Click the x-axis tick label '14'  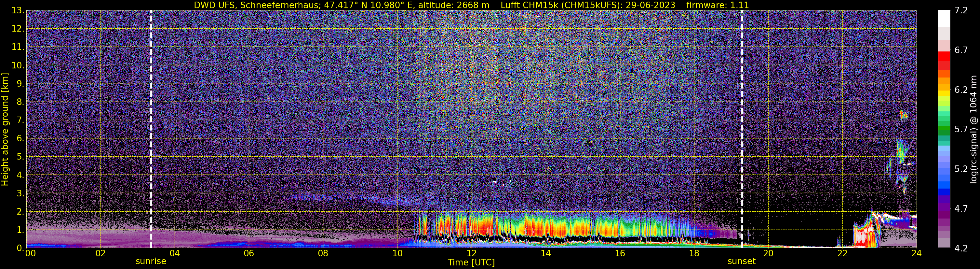(x=545, y=253)
